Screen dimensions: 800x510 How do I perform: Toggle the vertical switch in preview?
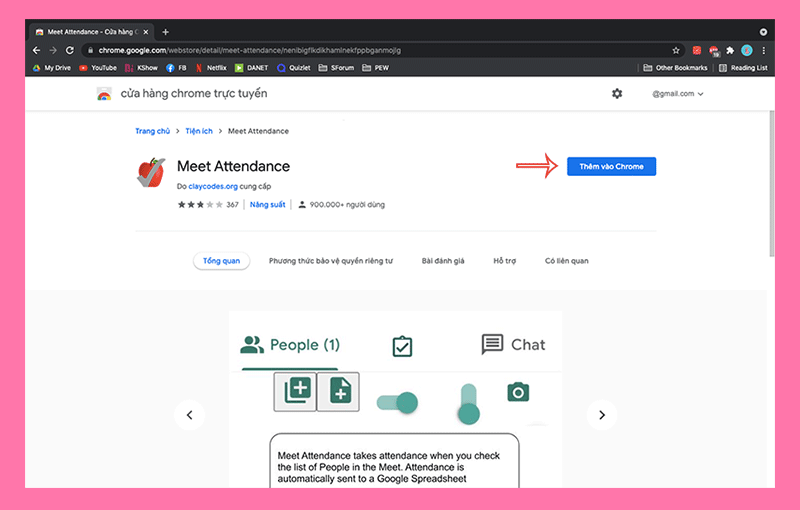pyautogui.click(x=468, y=404)
